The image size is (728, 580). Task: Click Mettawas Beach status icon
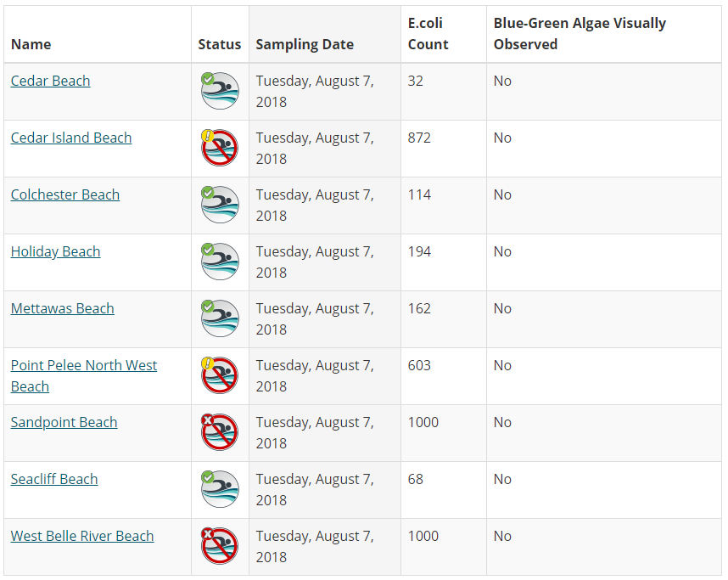(220, 318)
